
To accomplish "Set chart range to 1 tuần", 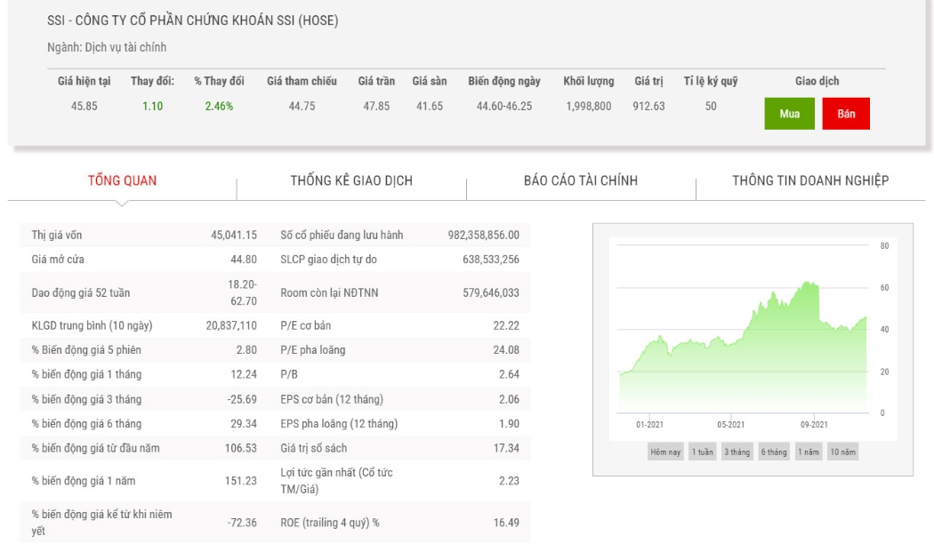I will coord(703,452).
